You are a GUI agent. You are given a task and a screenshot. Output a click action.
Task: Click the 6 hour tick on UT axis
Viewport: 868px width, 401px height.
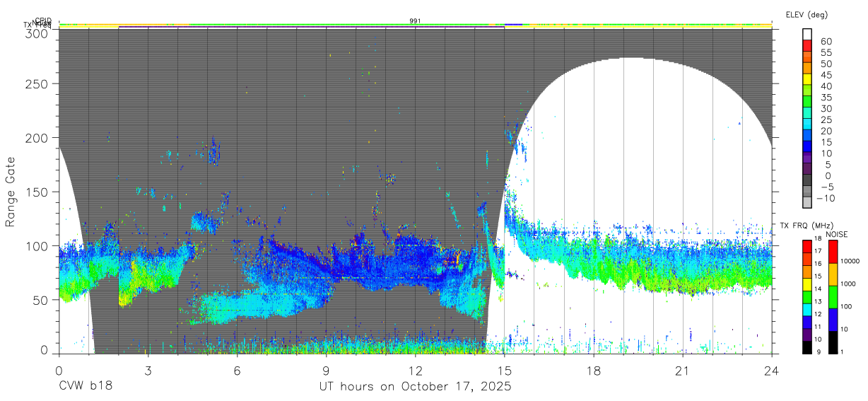click(x=237, y=371)
